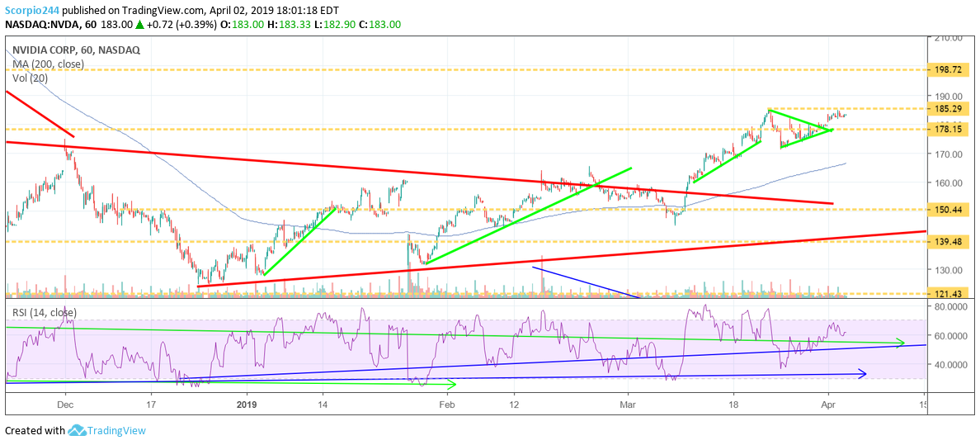Click the green arrowhead near Feb in RSI pane

click(450, 385)
